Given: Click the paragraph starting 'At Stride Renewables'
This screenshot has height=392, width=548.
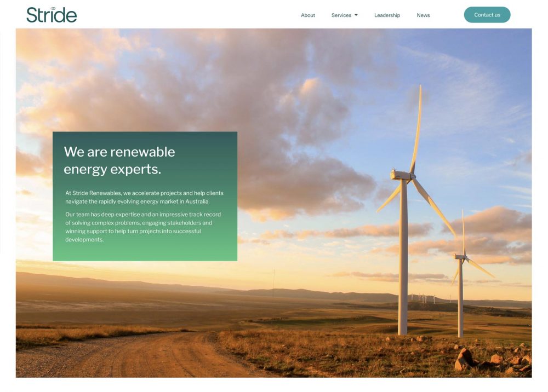Looking at the screenshot, I should (144, 197).
